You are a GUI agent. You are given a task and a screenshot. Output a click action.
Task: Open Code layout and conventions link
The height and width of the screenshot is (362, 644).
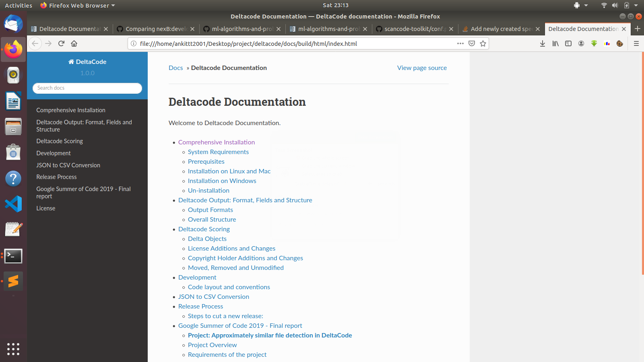[229, 287]
